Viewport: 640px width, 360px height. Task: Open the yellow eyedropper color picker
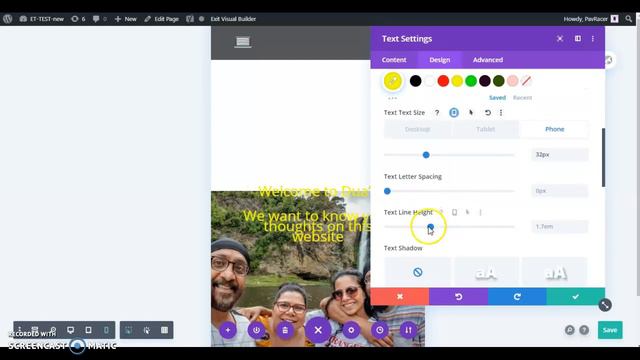pos(393,81)
